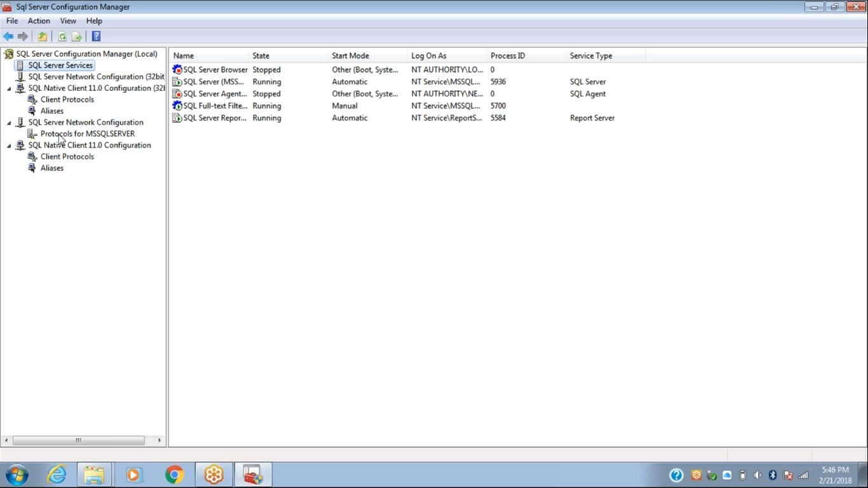Open the File menu
Screen dimensions: 868x488
[x=12, y=21]
